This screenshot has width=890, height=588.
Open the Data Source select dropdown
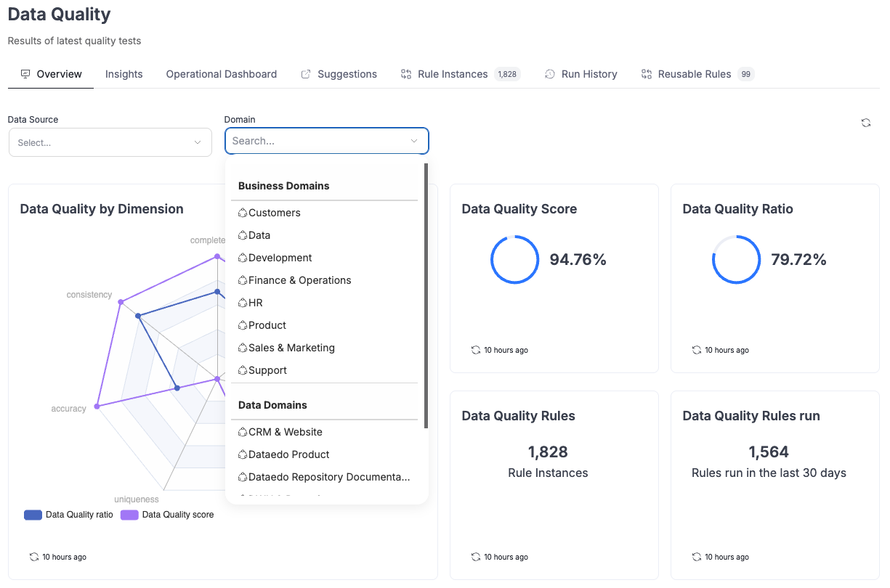[x=110, y=142]
